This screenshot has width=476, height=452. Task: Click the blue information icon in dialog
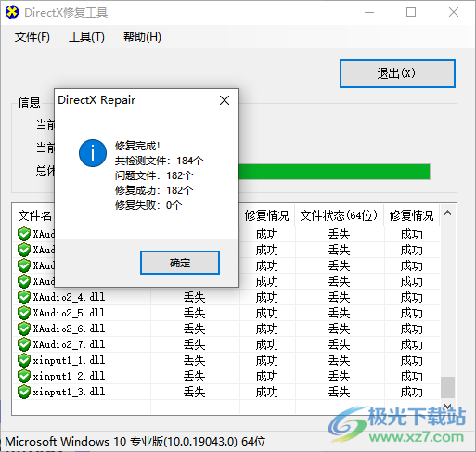[x=93, y=153]
